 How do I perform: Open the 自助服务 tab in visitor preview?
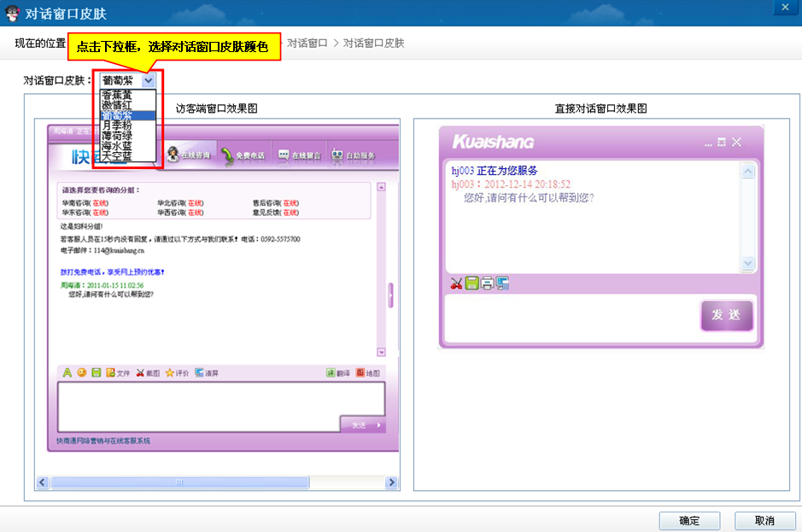[354, 155]
